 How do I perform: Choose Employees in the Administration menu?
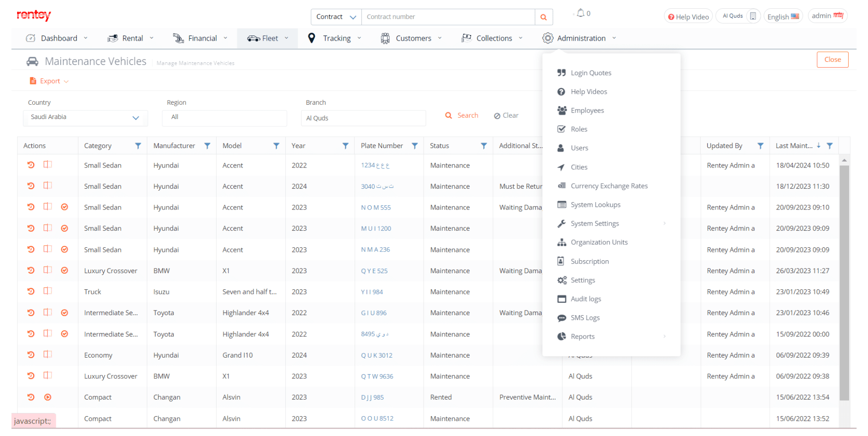tap(587, 110)
